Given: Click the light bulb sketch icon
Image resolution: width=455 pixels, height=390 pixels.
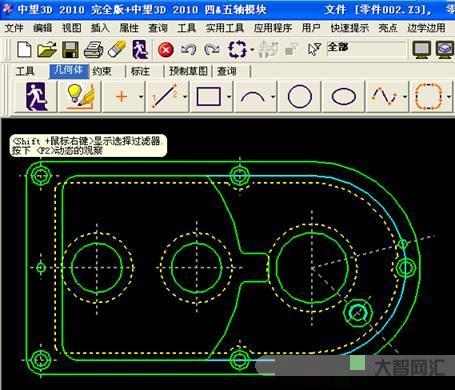Looking at the screenshot, I should click(80, 97).
